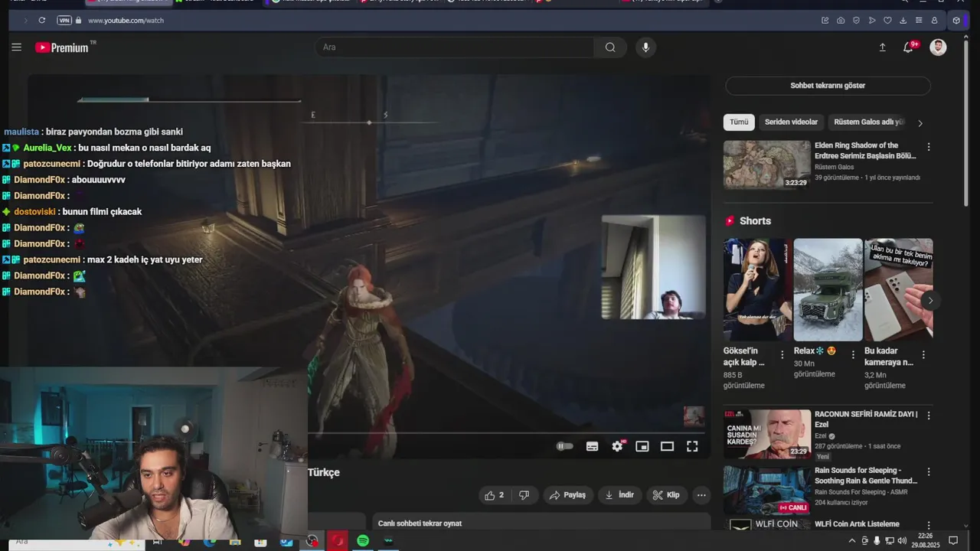Open options for Rain Sounds video
The height and width of the screenshot is (551, 980).
pyautogui.click(x=929, y=472)
